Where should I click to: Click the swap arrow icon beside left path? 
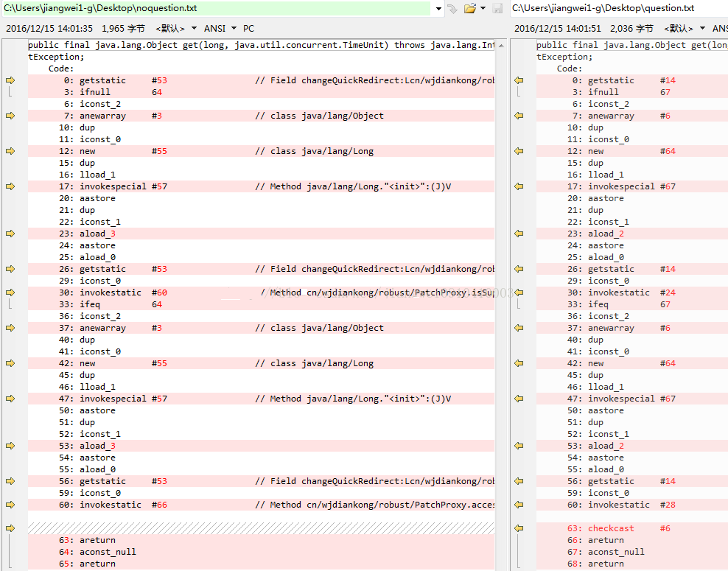(x=452, y=8)
